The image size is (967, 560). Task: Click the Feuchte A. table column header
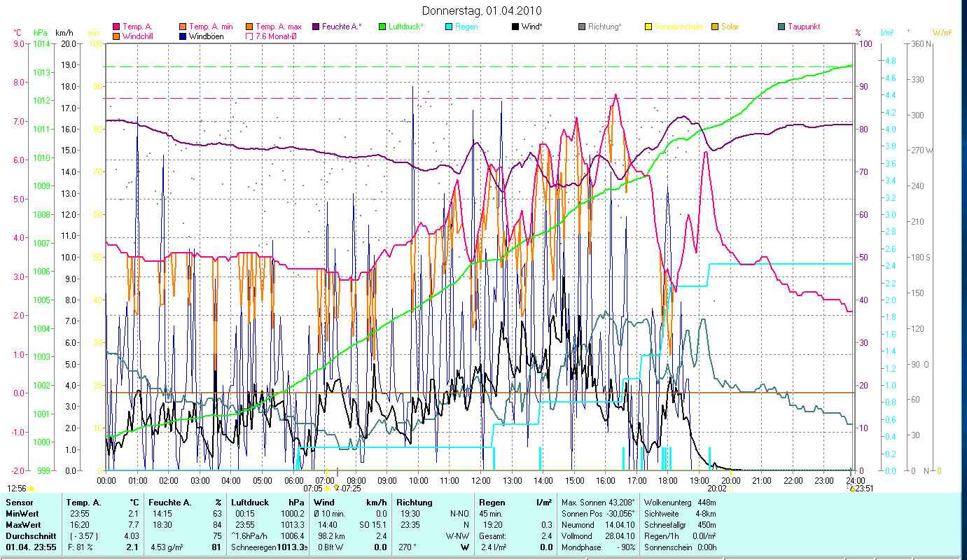(172, 503)
